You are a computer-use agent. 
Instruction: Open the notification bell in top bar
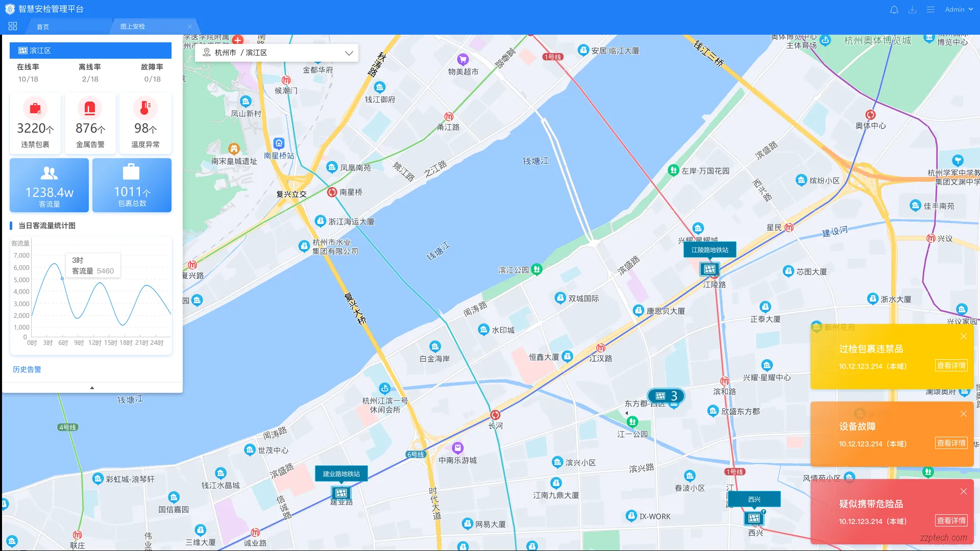[x=894, y=9]
